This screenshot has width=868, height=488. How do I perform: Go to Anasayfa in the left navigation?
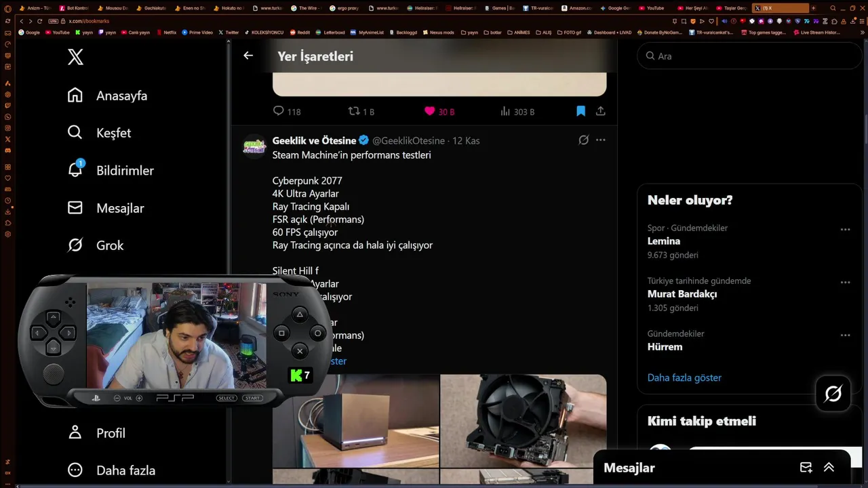pyautogui.click(x=107, y=96)
